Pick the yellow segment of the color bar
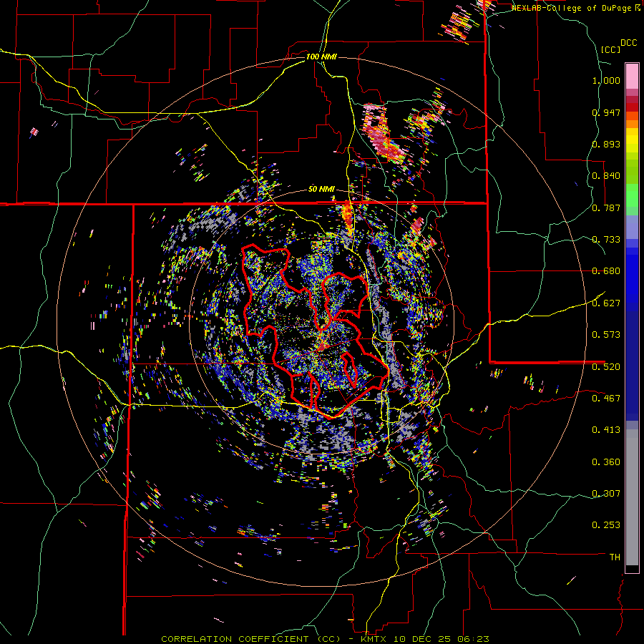The width and height of the screenshot is (644, 644). pyautogui.click(x=632, y=140)
